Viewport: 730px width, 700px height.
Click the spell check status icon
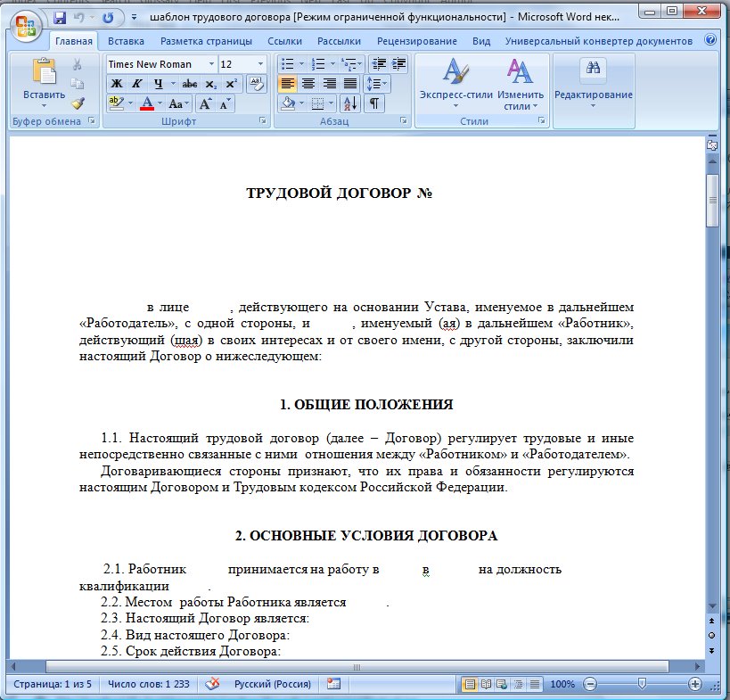pyautogui.click(x=212, y=684)
